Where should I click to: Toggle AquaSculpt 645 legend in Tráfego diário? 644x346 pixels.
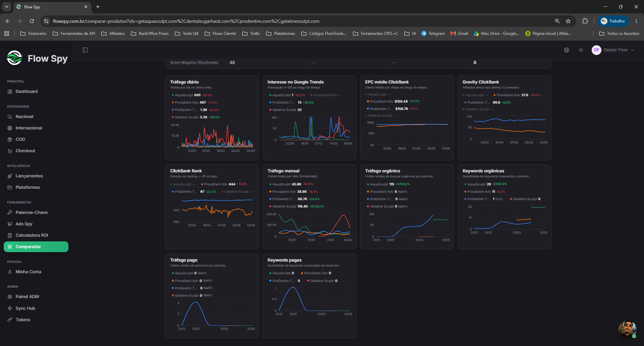pyautogui.click(x=192, y=95)
